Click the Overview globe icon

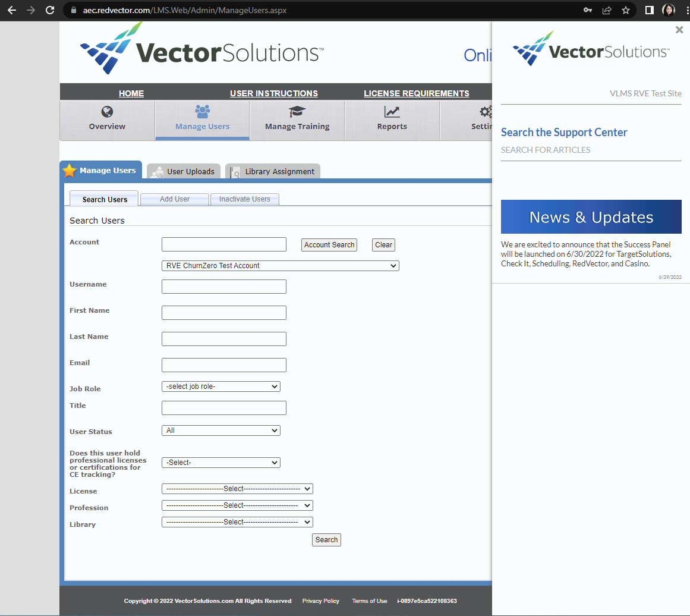pos(107,111)
